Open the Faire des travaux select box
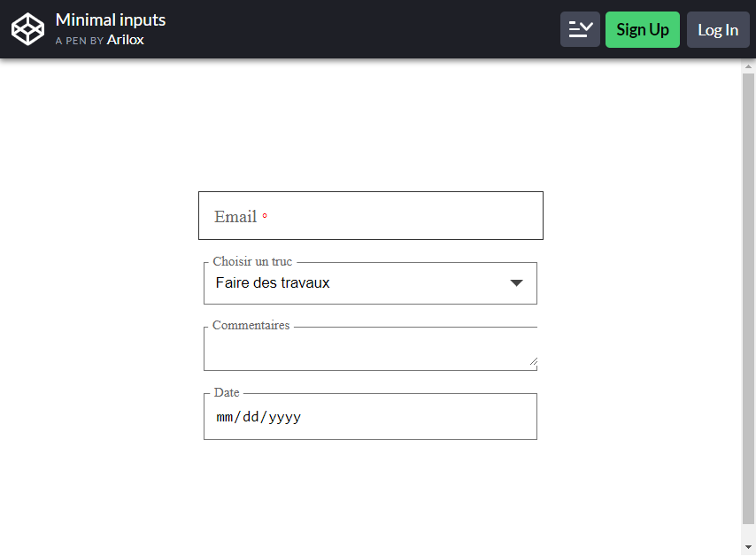756x556 pixels. pyautogui.click(x=370, y=283)
